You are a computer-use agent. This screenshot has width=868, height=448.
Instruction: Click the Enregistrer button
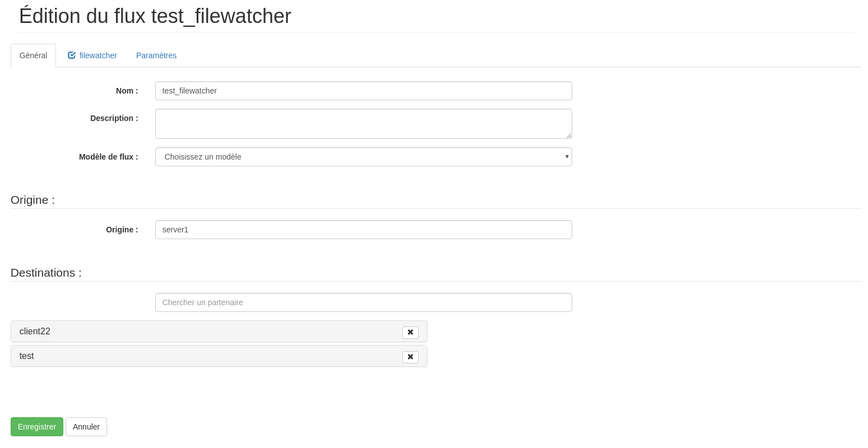click(x=37, y=427)
